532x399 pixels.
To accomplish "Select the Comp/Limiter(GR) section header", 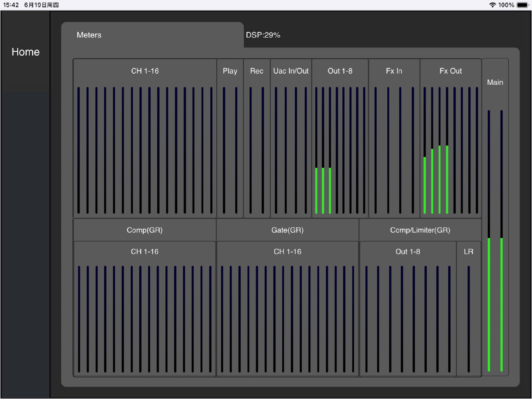I will [x=420, y=230].
